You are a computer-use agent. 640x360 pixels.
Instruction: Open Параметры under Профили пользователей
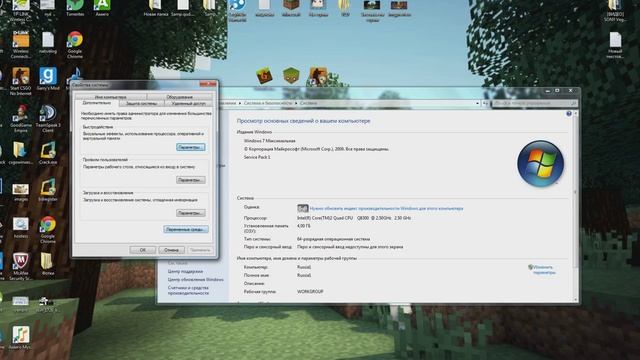(x=191, y=180)
